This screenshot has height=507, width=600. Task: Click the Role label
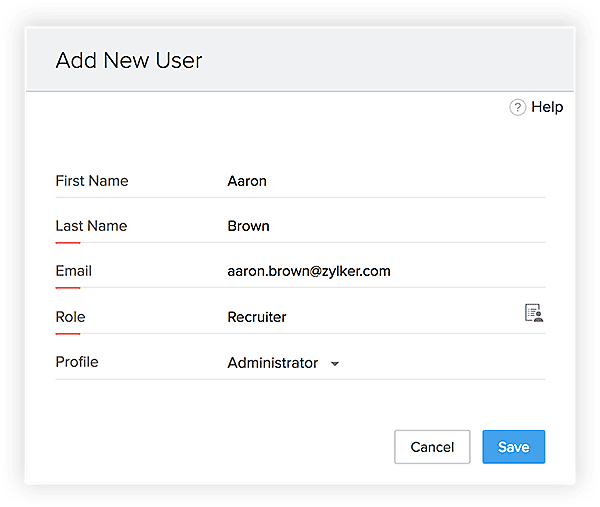pos(70,317)
